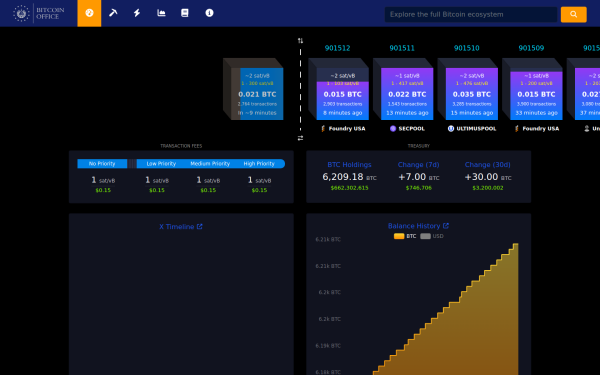Open the SECPOOL mining pool link
Viewport: 600px width, 375px height.
pyautogui.click(x=407, y=129)
